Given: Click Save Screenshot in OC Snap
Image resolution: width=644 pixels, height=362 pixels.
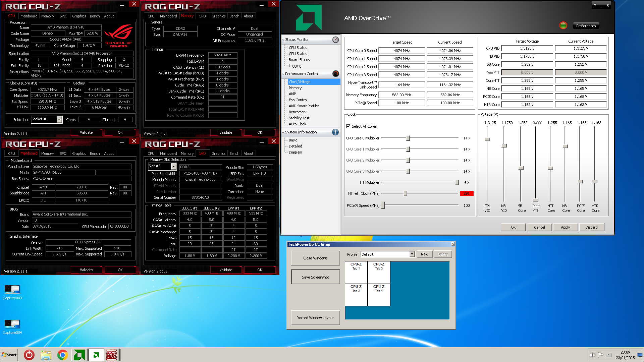Looking at the screenshot, I should [x=315, y=277].
